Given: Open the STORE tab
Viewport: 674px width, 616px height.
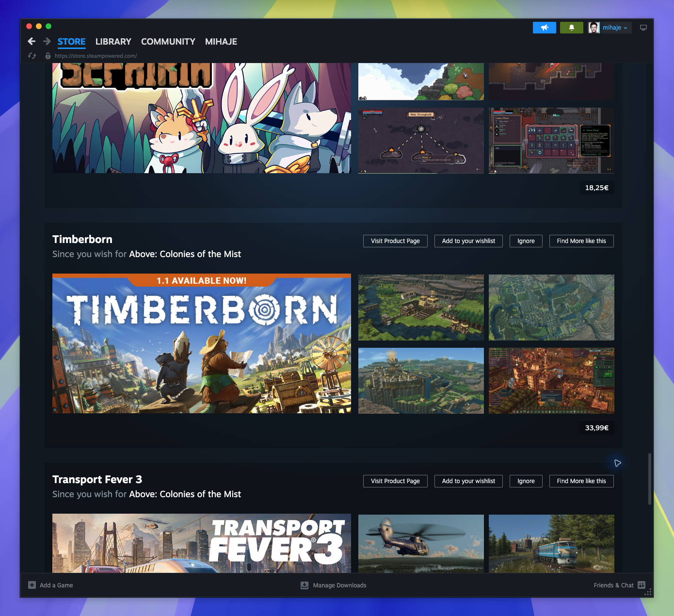Looking at the screenshot, I should 71,42.
